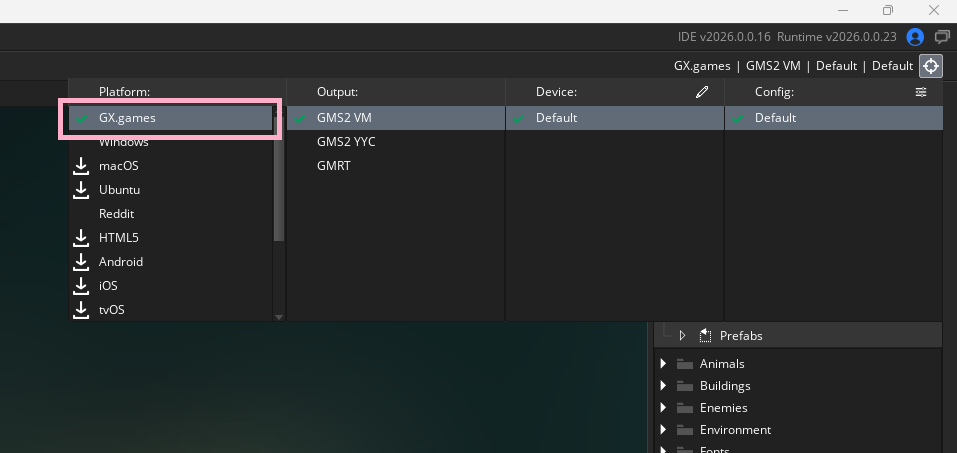Expand the Buildings folder arrow
The width and height of the screenshot is (957, 453).
coord(663,386)
